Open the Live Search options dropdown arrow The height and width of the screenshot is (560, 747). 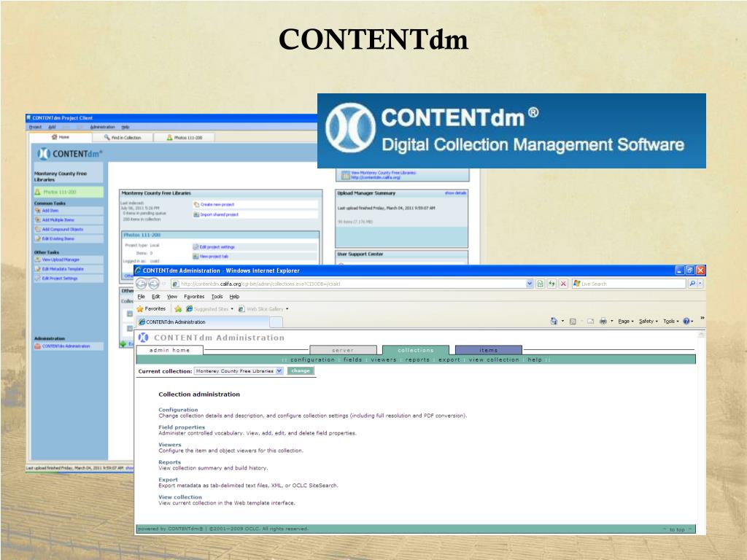(x=700, y=284)
